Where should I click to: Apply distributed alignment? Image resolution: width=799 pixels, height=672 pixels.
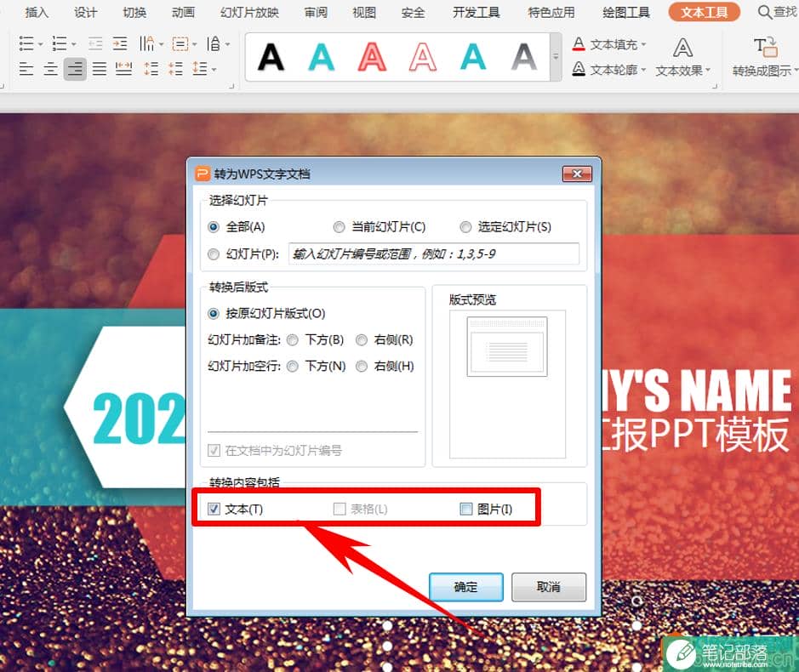point(124,69)
